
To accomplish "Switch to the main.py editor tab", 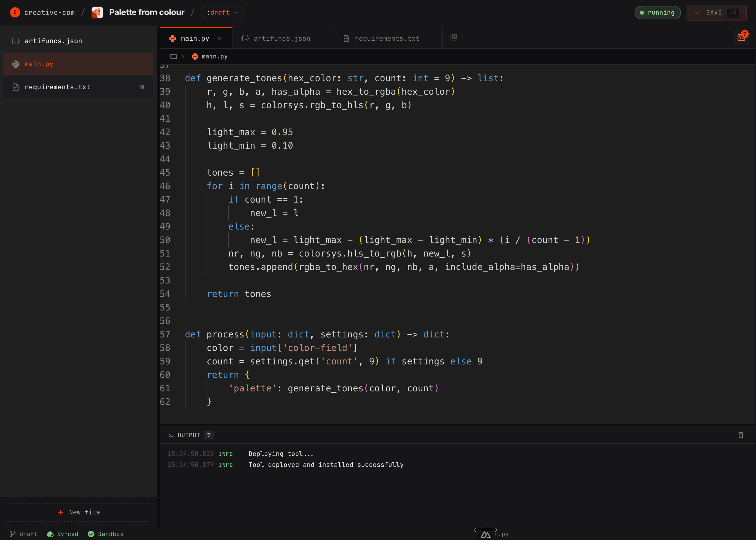I will point(195,38).
